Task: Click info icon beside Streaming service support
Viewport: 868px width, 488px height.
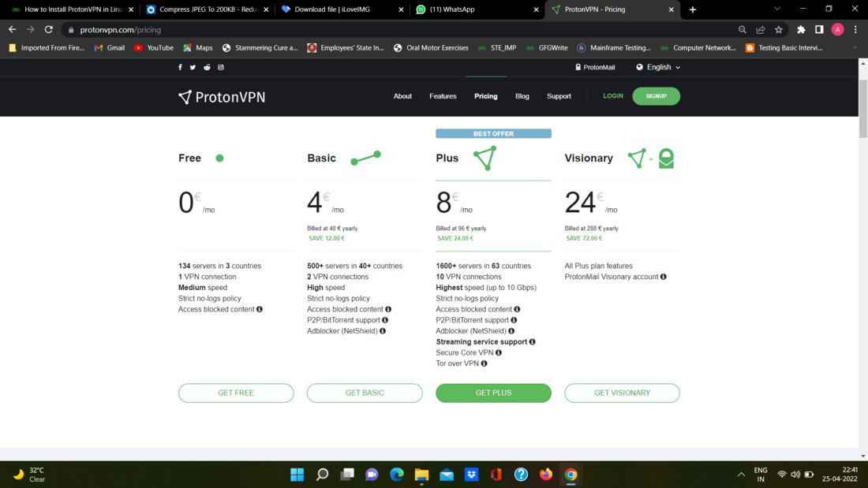Action: pyautogui.click(x=533, y=341)
